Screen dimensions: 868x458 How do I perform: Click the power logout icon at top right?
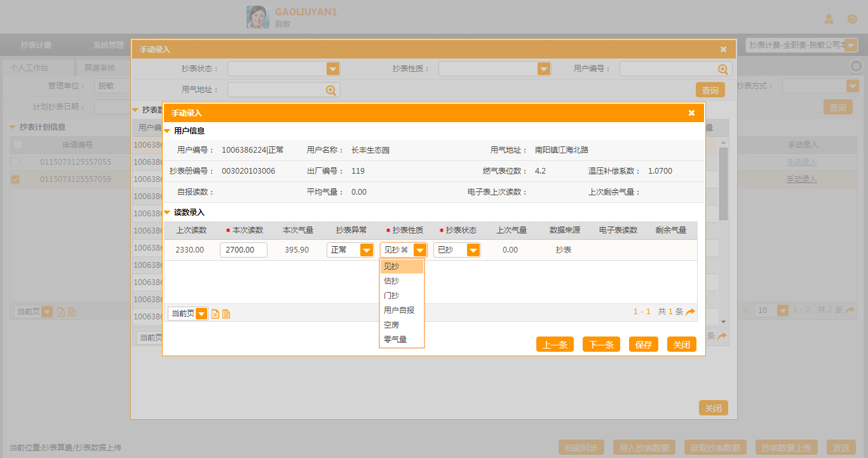(x=852, y=19)
